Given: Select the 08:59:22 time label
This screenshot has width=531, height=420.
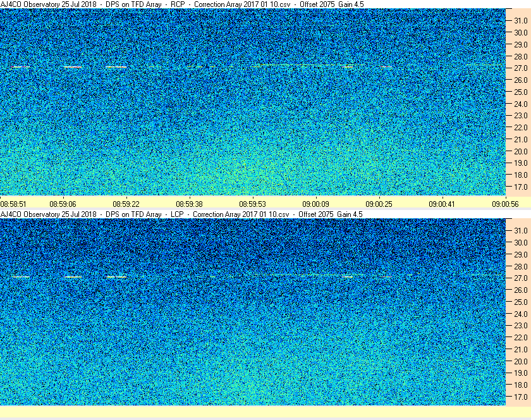Looking at the screenshot, I should point(126,204).
